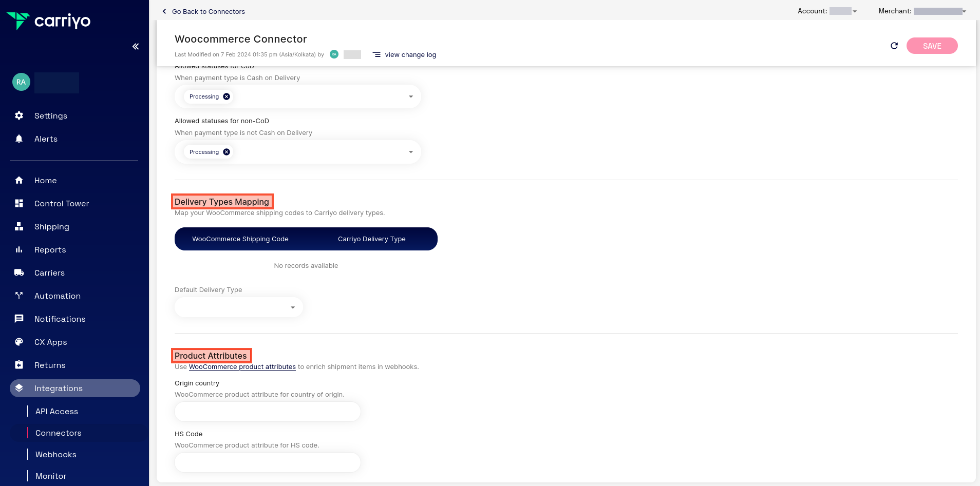Screen dimensions: 980x486
Task: Expand CoD allowed statuses dropdown arrow
Action: (411, 96)
